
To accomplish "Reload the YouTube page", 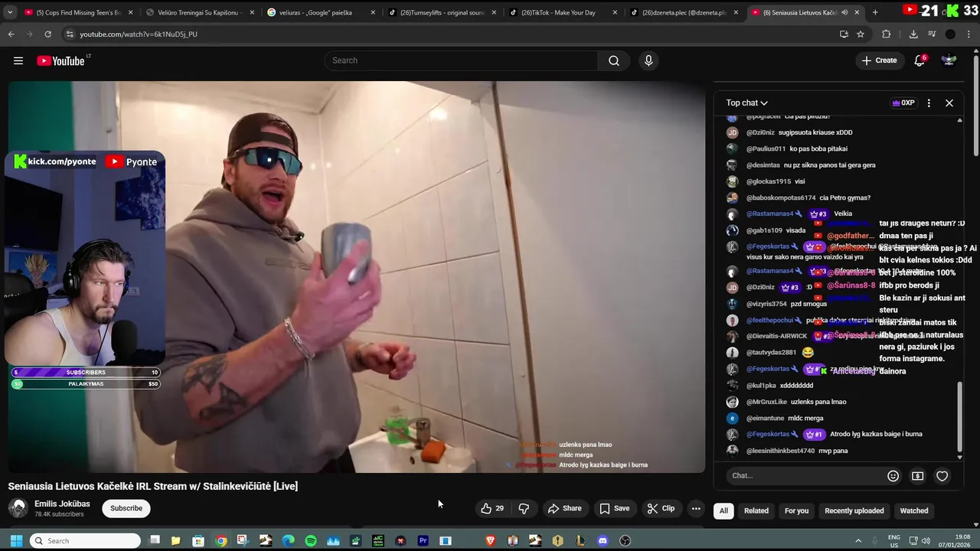I will pos(47,34).
